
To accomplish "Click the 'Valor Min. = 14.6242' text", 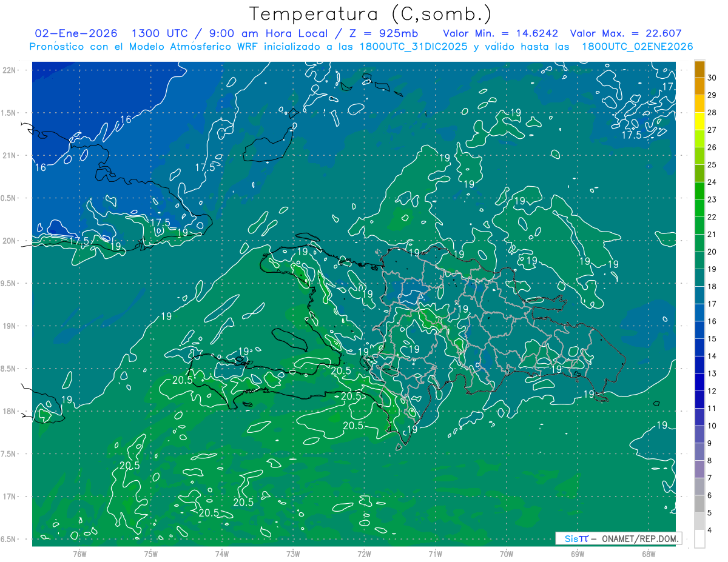I will (x=501, y=33).
